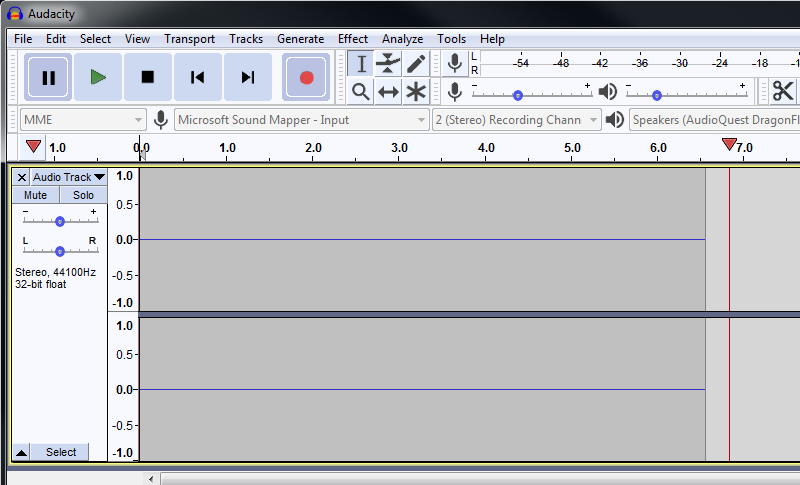Screen dimensions: 800x485
Task: Open the Microsoft Sound Mapper input dropdown
Action: 302,120
